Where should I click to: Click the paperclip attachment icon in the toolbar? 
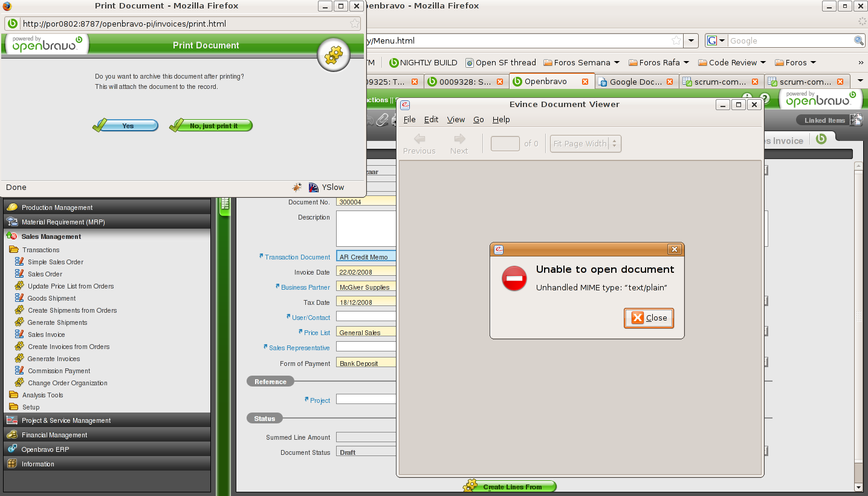pyautogui.click(x=382, y=120)
